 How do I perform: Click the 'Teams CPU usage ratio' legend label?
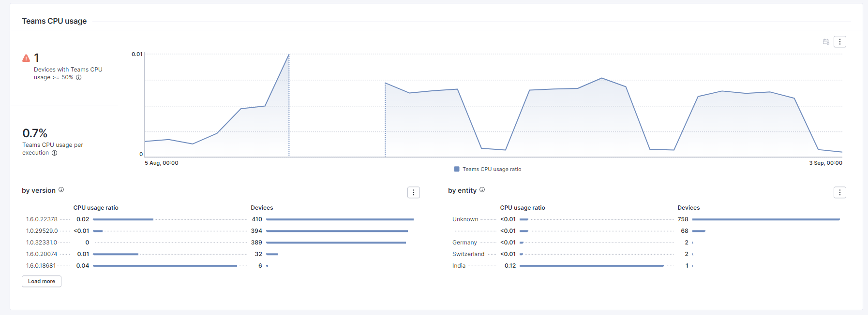(492, 169)
